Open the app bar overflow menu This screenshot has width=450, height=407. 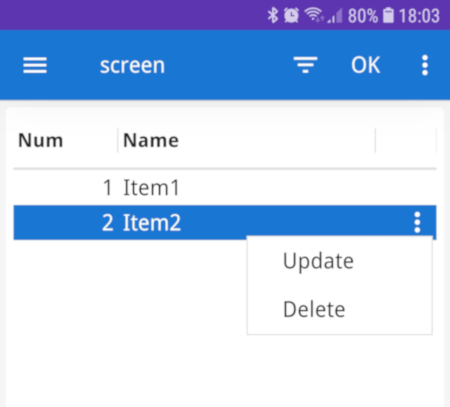point(425,65)
